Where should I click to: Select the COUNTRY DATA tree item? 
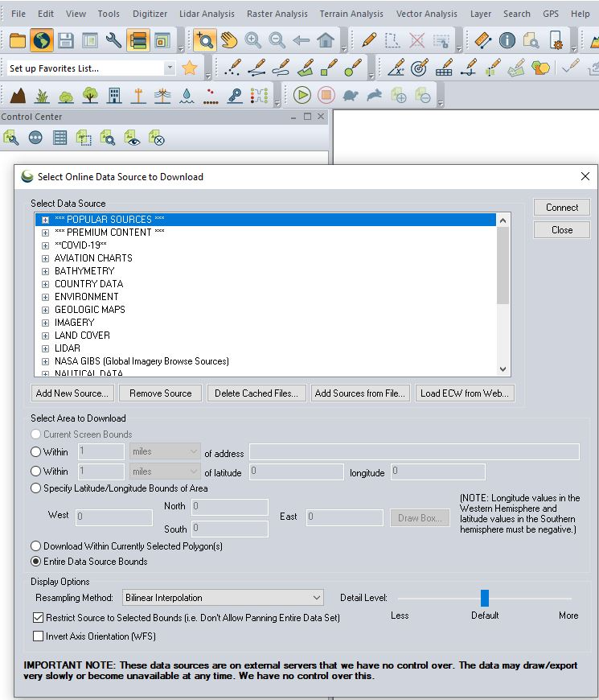88,284
